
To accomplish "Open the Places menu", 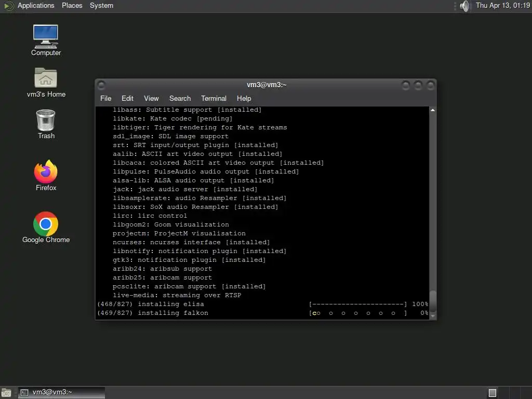I will (x=72, y=5).
